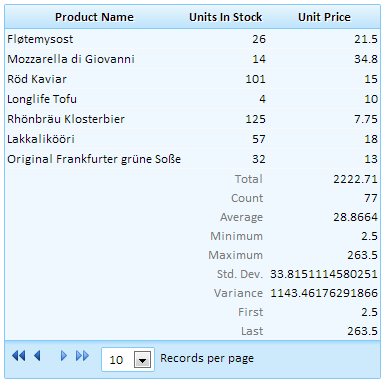The height and width of the screenshot is (386, 386).
Task: Go to the next page of records
Action: [64, 356]
